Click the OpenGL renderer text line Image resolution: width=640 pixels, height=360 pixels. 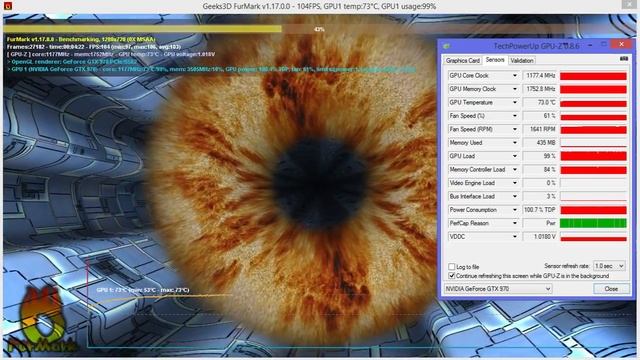click(72, 62)
